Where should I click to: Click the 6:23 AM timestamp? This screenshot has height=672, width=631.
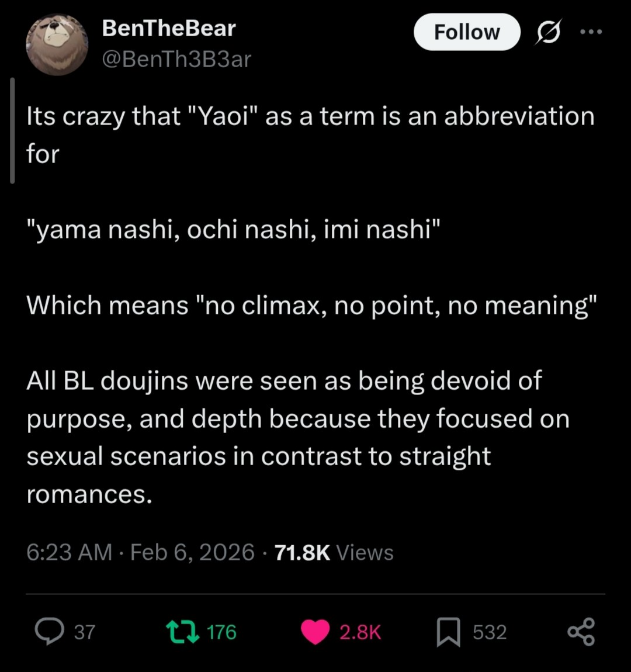69,552
